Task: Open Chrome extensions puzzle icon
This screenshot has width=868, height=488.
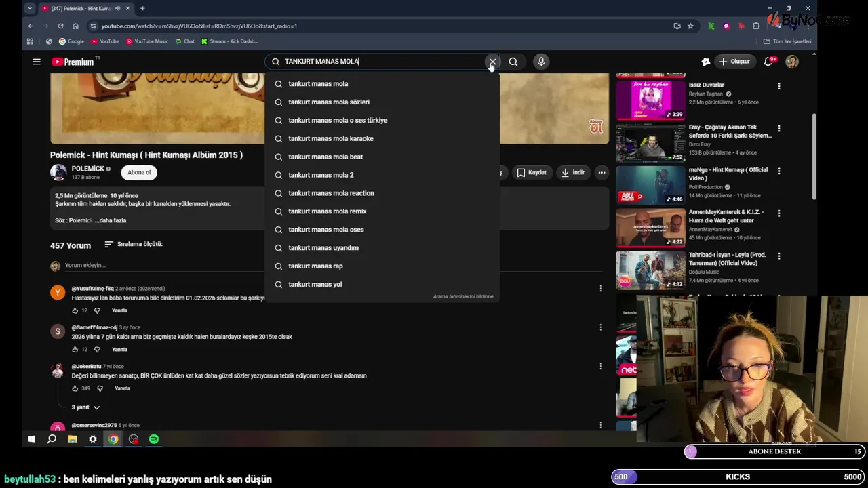Action: point(756,26)
